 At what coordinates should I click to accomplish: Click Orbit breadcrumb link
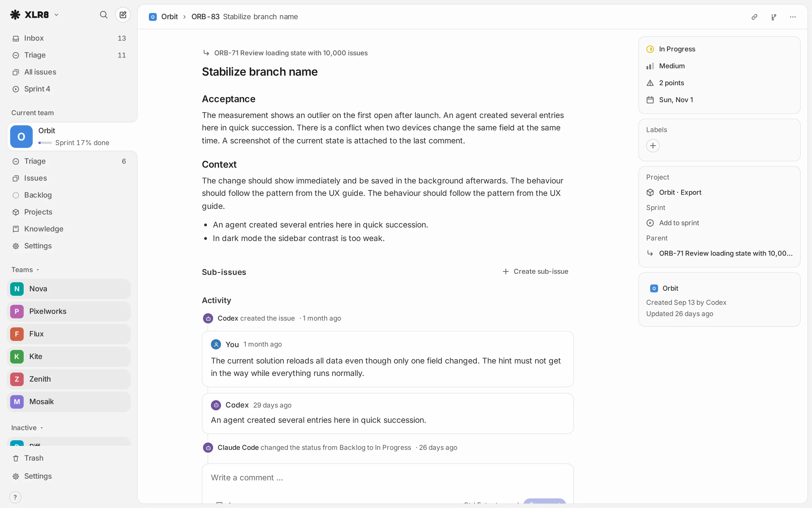click(x=169, y=17)
